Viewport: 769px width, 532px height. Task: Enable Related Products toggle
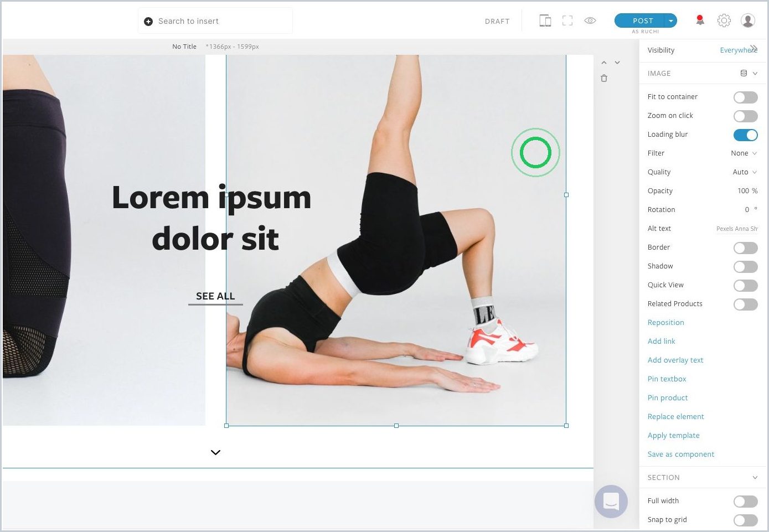point(746,304)
